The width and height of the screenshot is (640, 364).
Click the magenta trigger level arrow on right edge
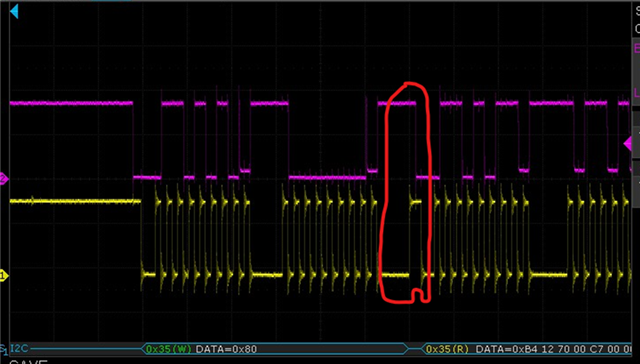pos(628,143)
